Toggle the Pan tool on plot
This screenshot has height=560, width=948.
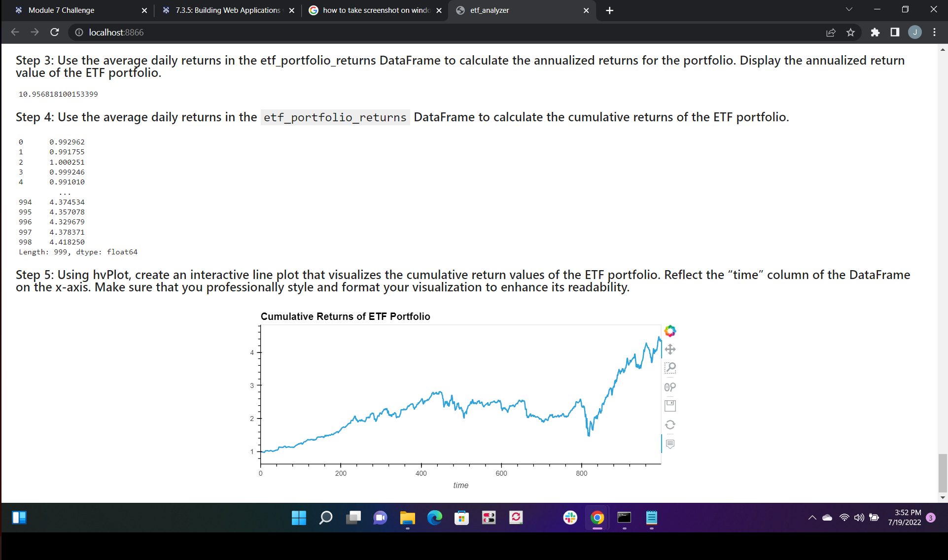tap(670, 350)
